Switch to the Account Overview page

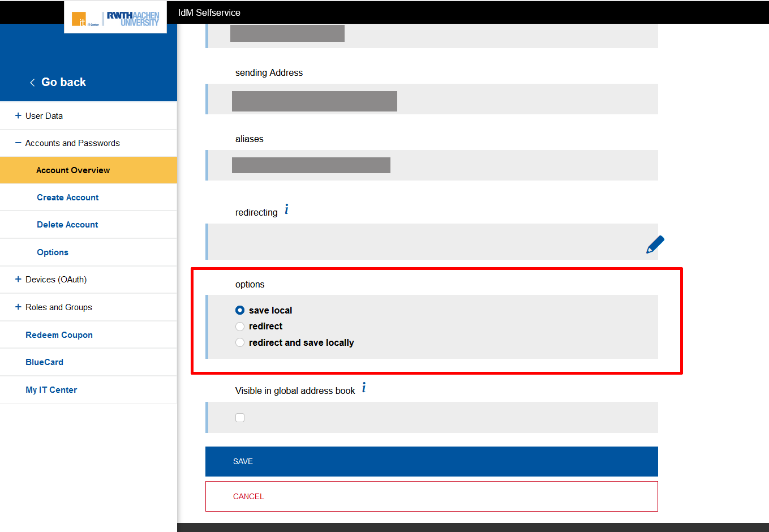pyautogui.click(x=73, y=170)
